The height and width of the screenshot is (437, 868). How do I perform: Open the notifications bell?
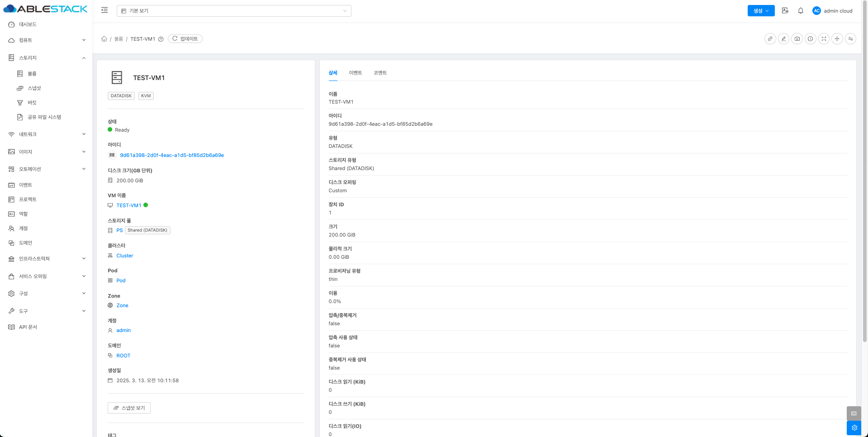(x=801, y=11)
